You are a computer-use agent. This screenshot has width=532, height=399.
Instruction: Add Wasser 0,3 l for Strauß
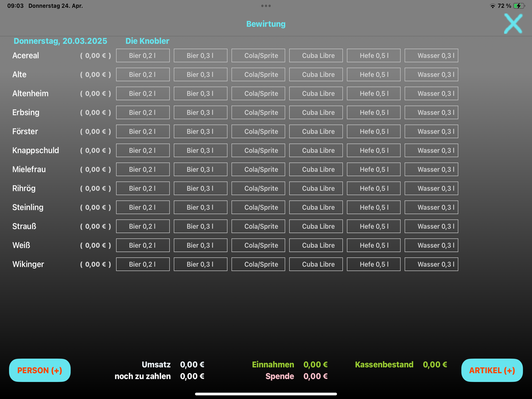coord(431,226)
